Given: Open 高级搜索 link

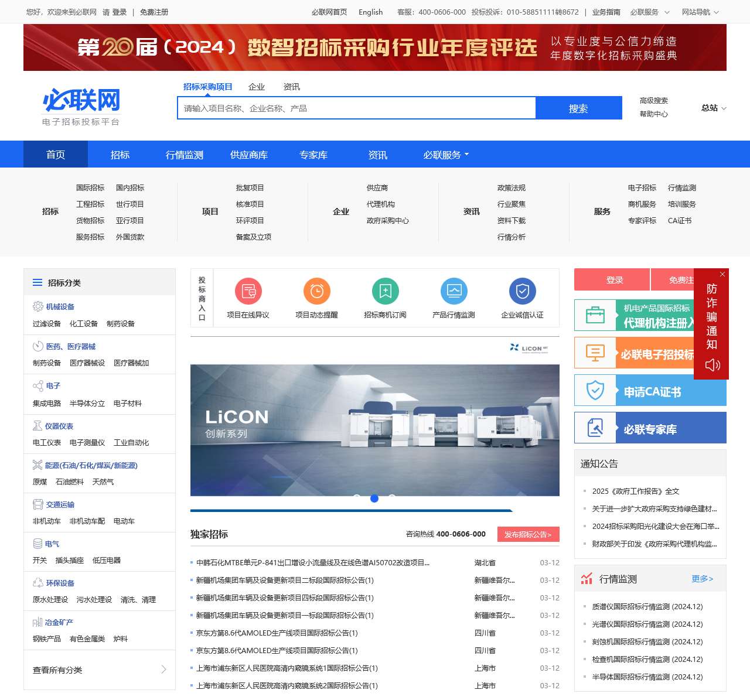Looking at the screenshot, I should click(x=654, y=101).
